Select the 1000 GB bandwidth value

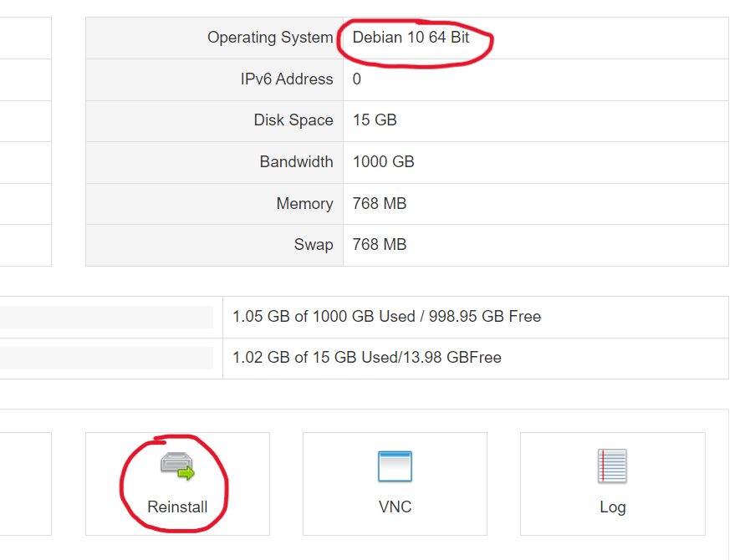tap(383, 162)
